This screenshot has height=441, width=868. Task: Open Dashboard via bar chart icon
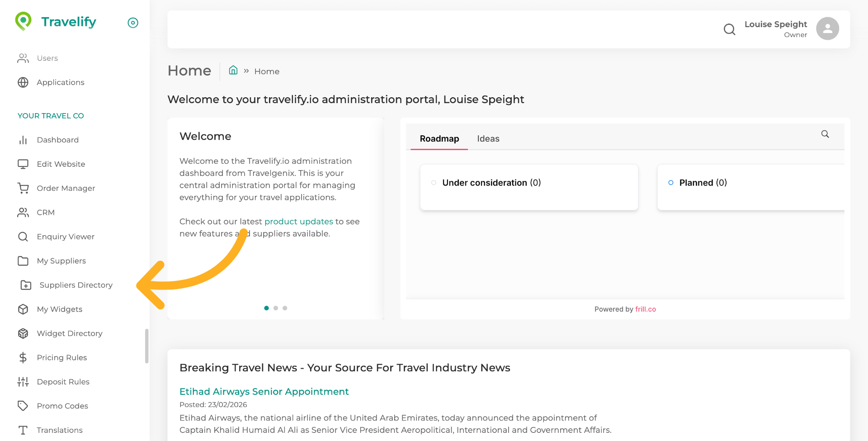click(23, 140)
